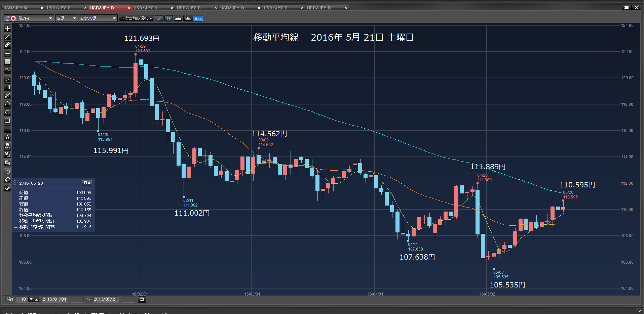Switch price display to Ask
Screen dimensions: 644x314
[x=198, y=18]
